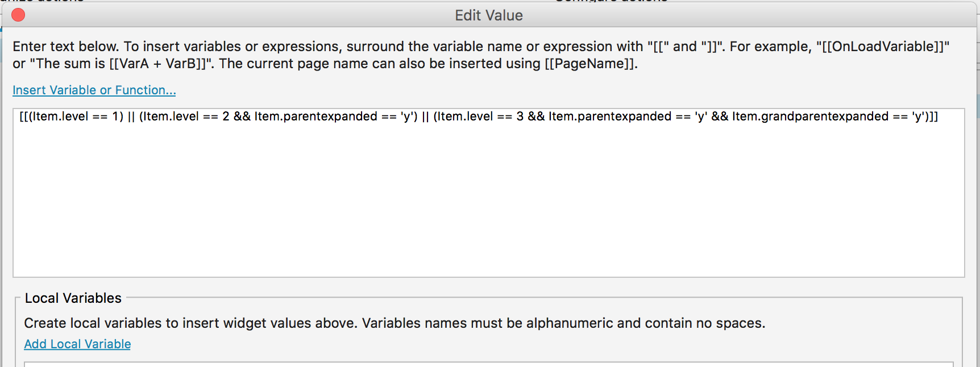This screenshot has width=980, height=367.
Task: Click the Edit Value title bar
Action: pyautogui.click(x=489, y=15)
